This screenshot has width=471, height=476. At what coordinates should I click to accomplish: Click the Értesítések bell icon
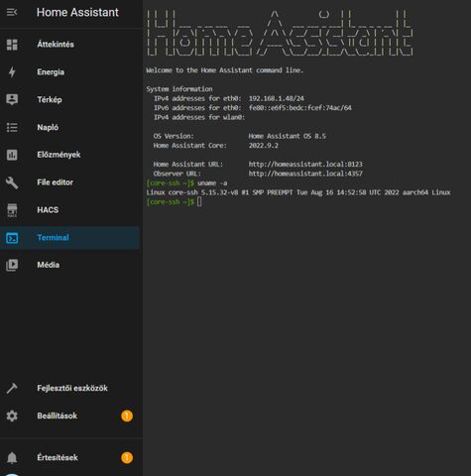click(x=12, y=458)
